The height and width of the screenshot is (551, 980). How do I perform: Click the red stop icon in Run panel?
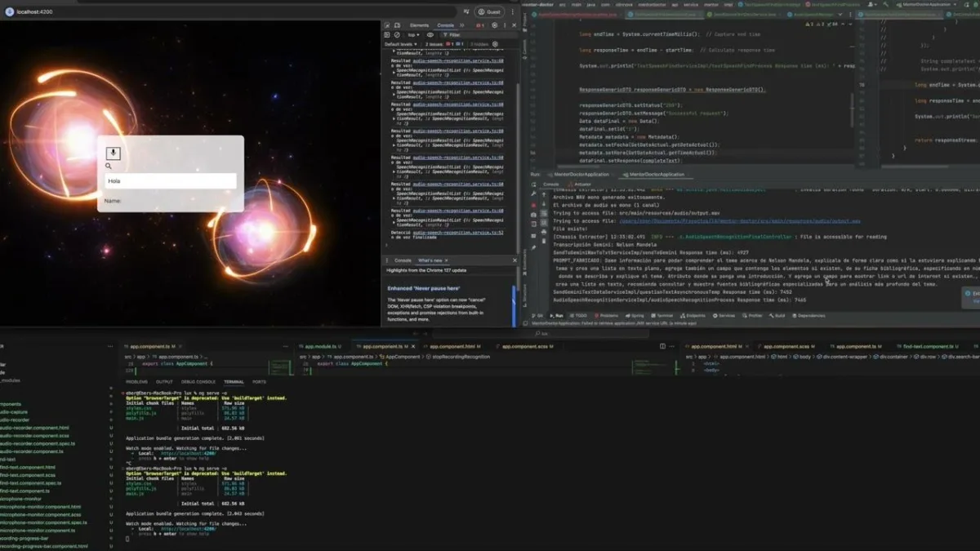coord(535,205)
